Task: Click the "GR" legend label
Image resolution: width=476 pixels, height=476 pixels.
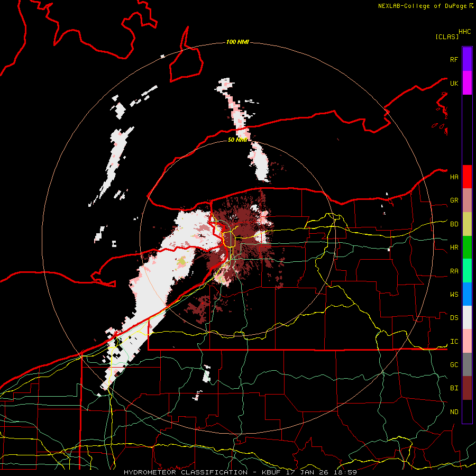Action: coord(454,200)
